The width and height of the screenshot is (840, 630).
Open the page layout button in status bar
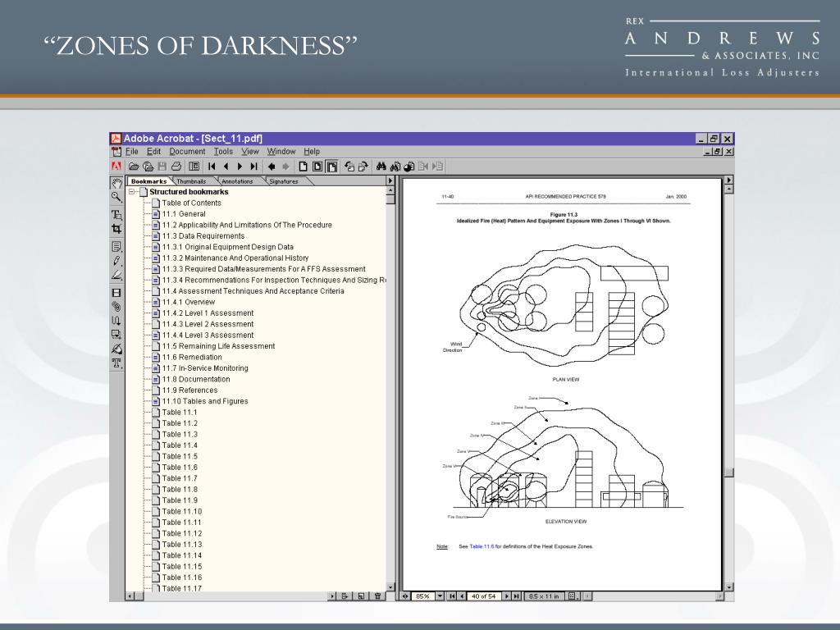573,596
